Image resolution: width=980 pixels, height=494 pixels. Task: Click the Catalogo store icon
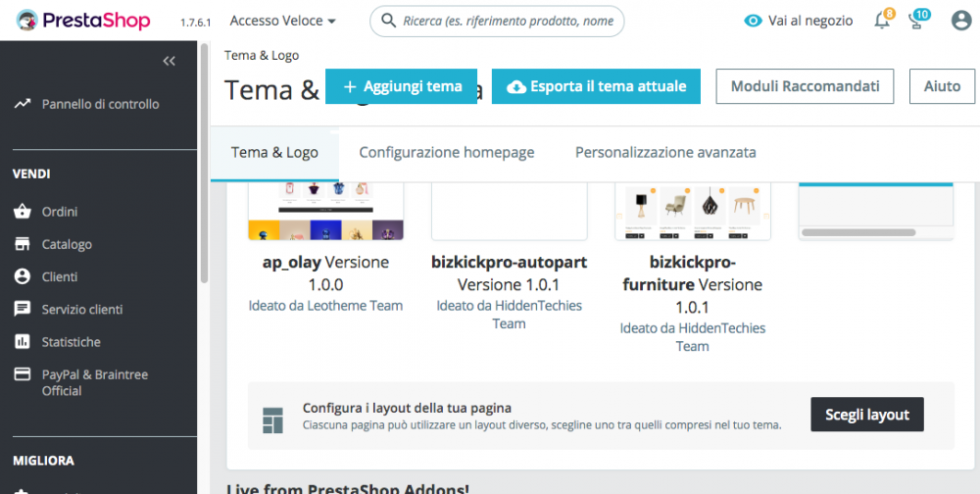point(23,244)
